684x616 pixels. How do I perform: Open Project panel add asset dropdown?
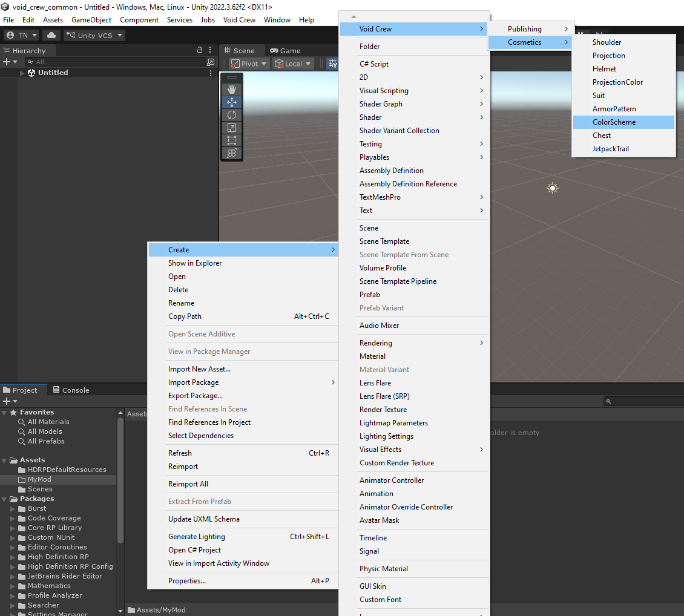pos(10,401)
